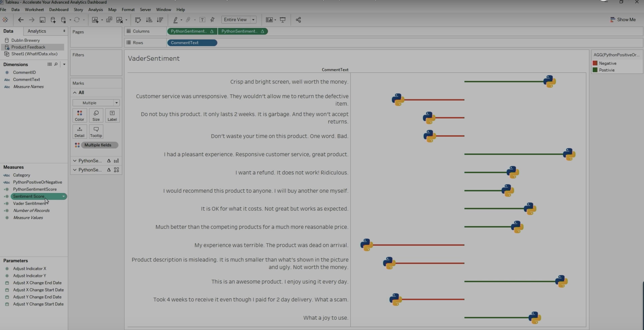Click the CommentText pill on the Rows shelf
Viewport: 644px width, 330px height.
click(x=192, y=43)
